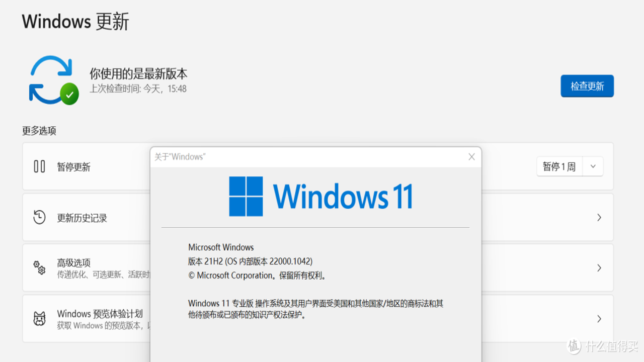
Task: Click the gears icon beside 高级选项
Action: pos(39,267)
